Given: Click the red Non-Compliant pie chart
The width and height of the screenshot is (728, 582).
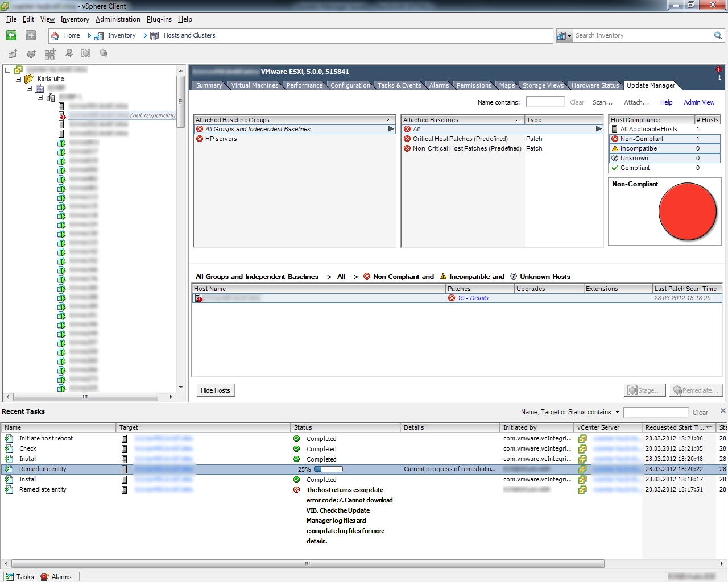Looking at the screenshot, I should [687, 211].
